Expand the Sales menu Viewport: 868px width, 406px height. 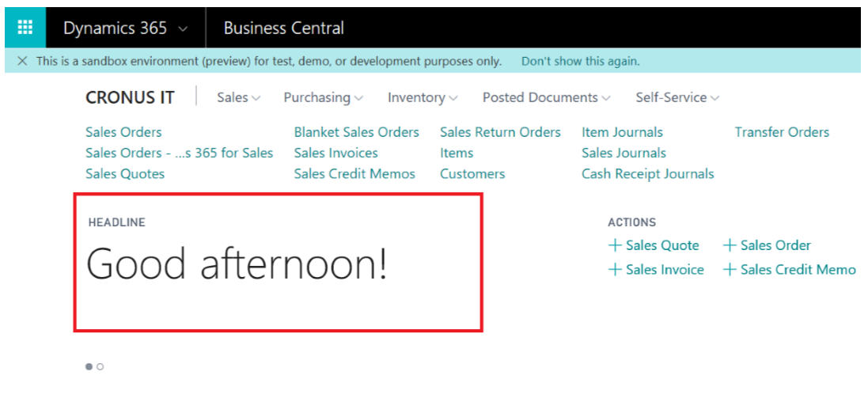(239, 97)
